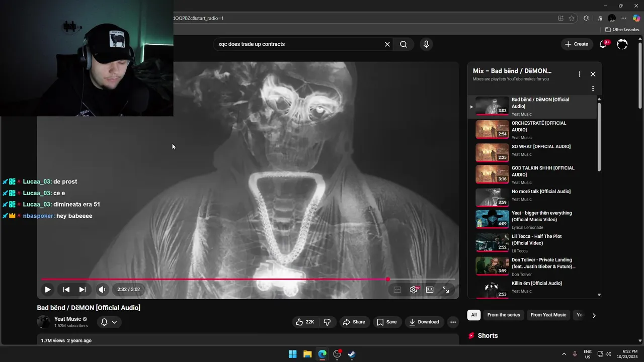Switch to theater mode
This screenshot has width=644, height=362.
430,290
